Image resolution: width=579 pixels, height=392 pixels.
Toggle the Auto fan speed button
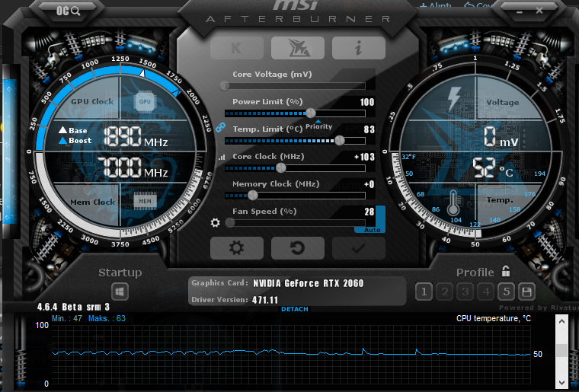[x=372, y=230]
